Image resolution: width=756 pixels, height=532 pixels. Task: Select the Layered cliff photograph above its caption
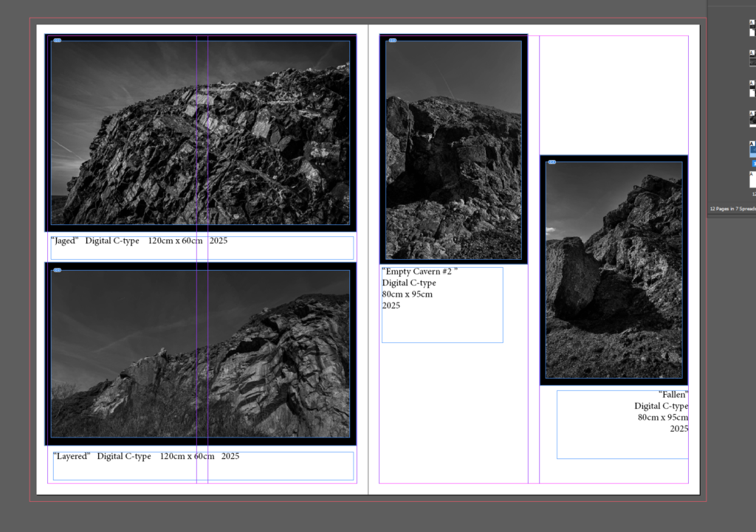(x=201, y=353)
